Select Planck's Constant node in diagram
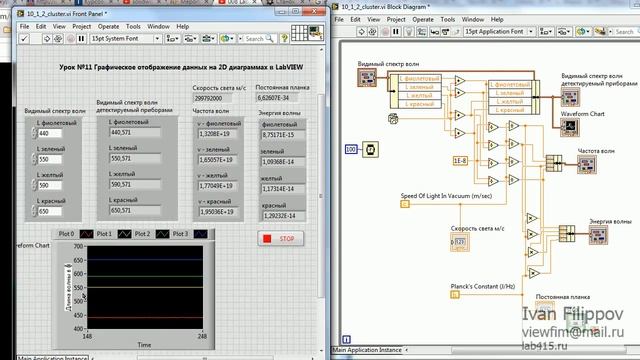Viewport: 640px width, 360px height. click(455, 294)
